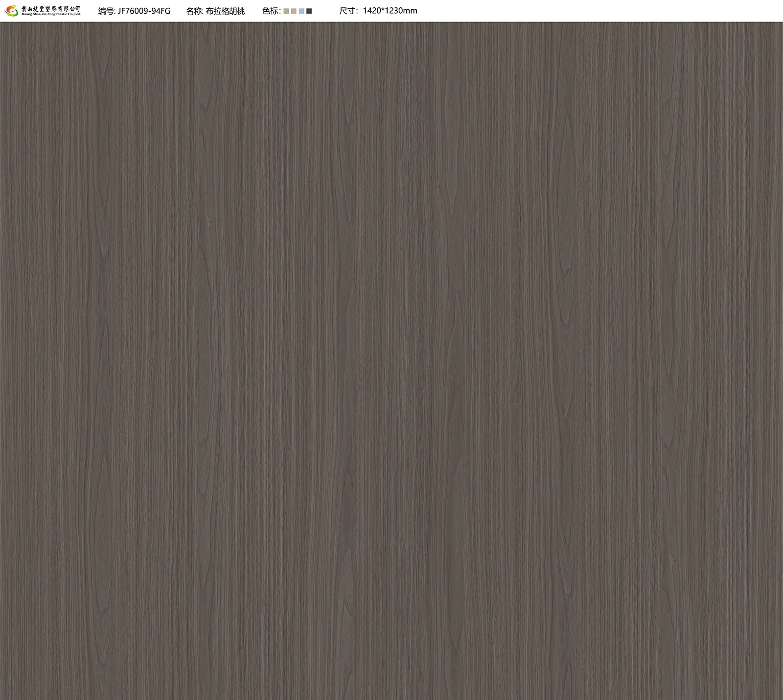Click the JF76009 part of the product code

[134, 11]
